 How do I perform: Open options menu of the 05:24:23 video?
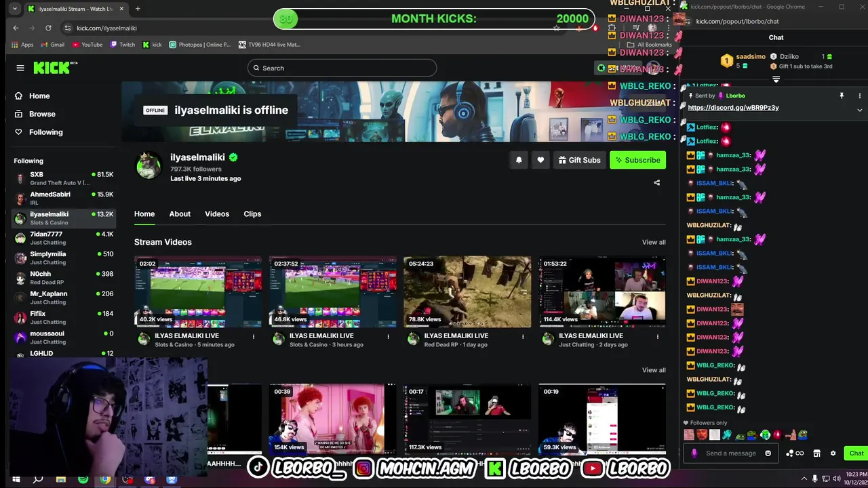coord(523,336)
